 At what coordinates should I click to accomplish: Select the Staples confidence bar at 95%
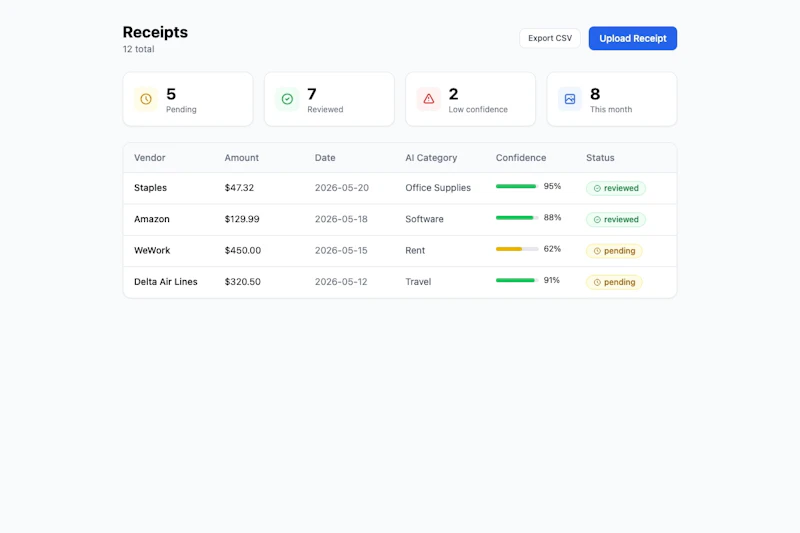click(x=517, y=186)
